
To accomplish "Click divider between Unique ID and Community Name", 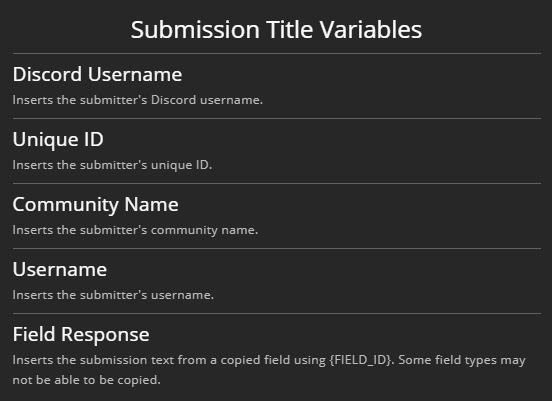I will click(x=277, y=183).
